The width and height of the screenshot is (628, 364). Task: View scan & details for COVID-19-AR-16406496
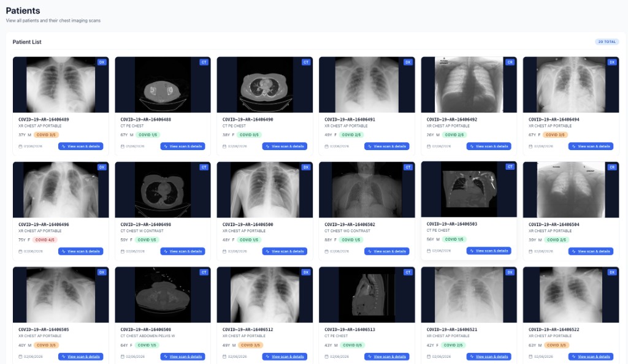80,251
